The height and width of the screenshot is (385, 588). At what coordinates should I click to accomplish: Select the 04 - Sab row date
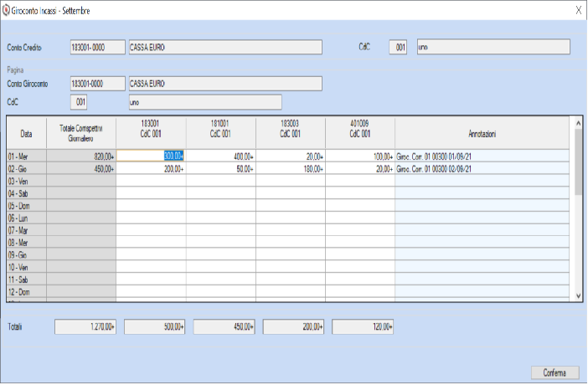click(x=26, y=193)
